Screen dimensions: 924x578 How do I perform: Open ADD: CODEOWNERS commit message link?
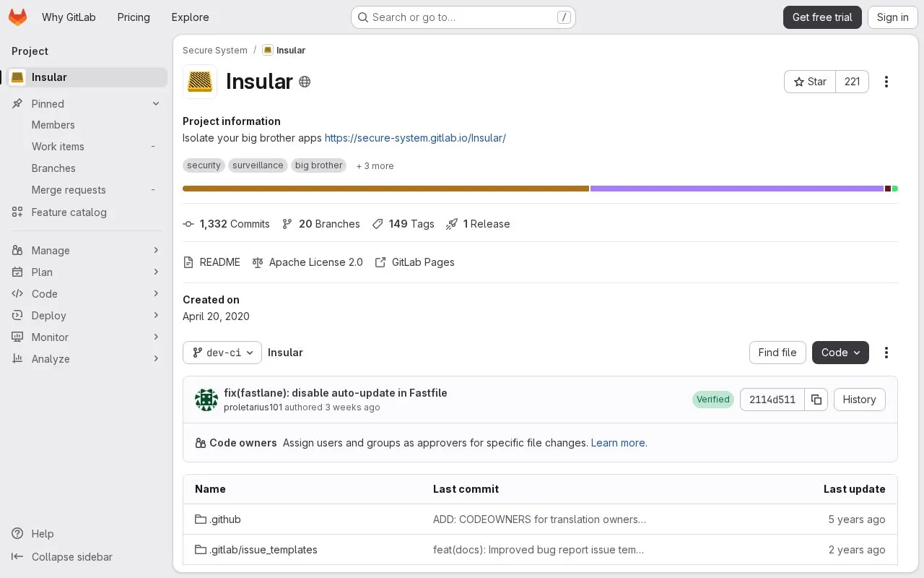(539, 519)
